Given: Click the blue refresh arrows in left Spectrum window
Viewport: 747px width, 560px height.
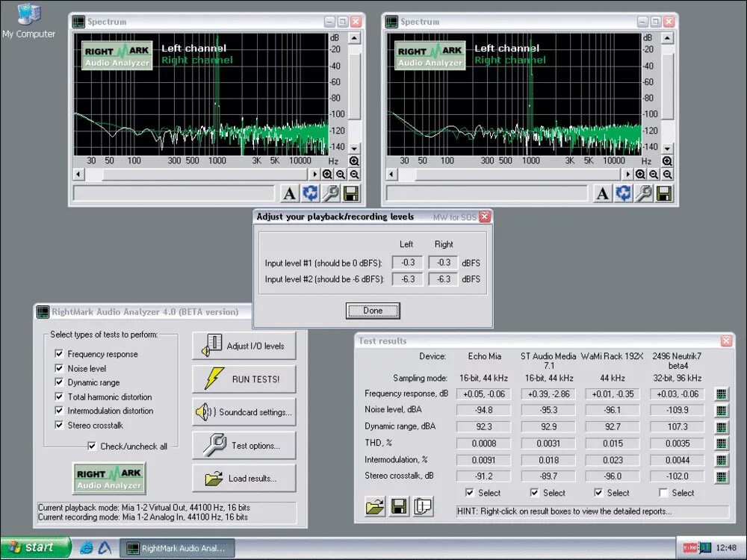Looking at the screenshot, I should [x=310, y=193].
